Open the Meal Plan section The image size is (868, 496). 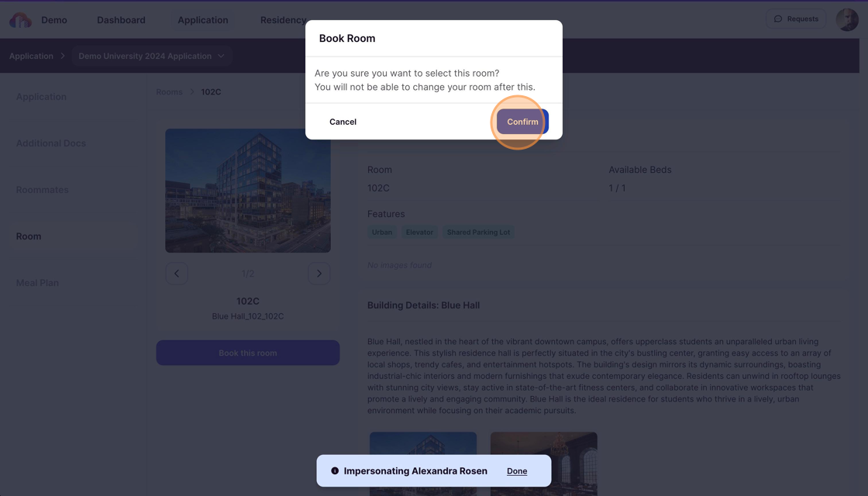[37, 282]
